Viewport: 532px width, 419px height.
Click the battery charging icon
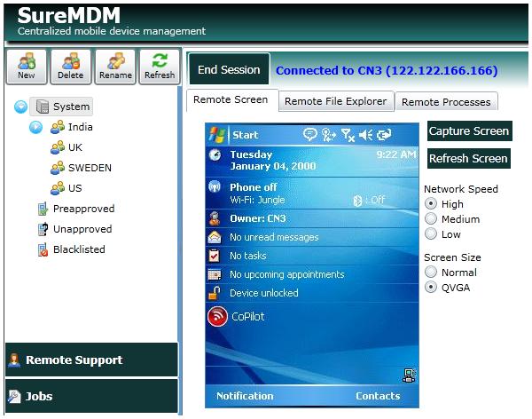click(x=384, y=135)
